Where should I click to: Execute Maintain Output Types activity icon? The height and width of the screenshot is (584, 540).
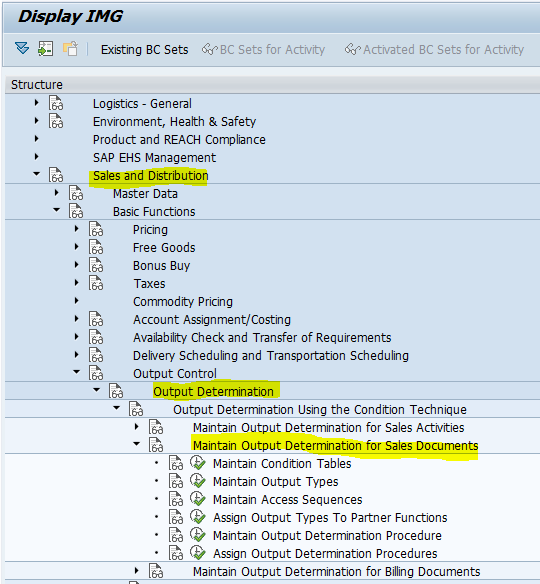pos(198,481)
